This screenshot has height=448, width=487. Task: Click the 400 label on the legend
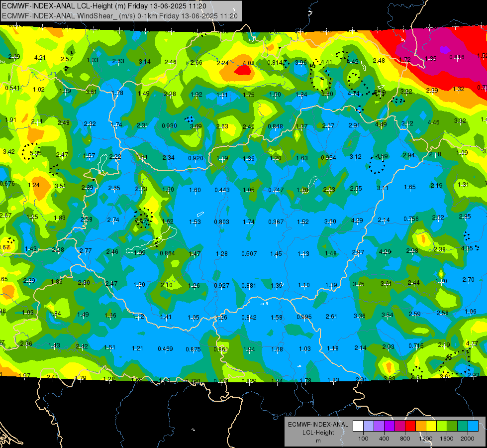click(384, 439)
